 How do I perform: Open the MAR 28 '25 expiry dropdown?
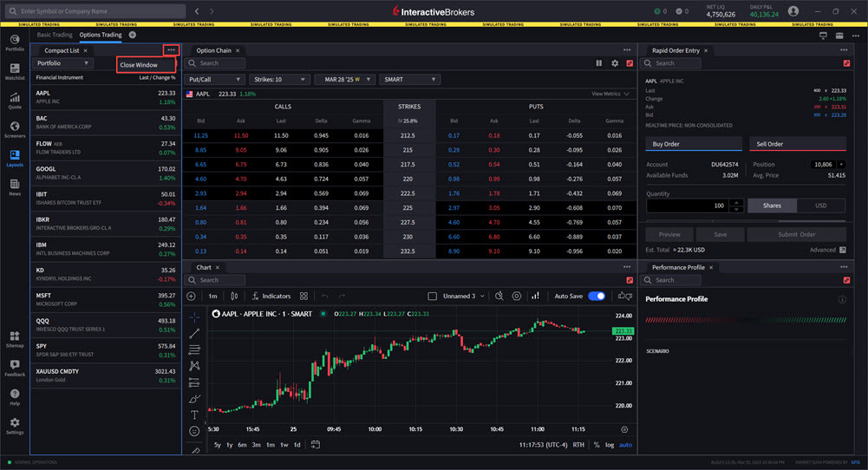(x=344, y=79)
